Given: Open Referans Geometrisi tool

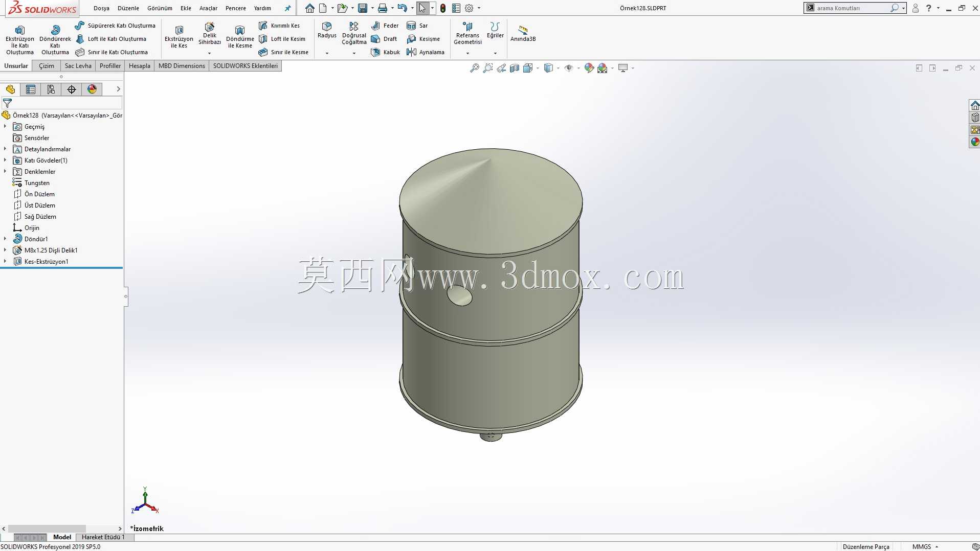Looking at the screenshot, I should [467, 33].
